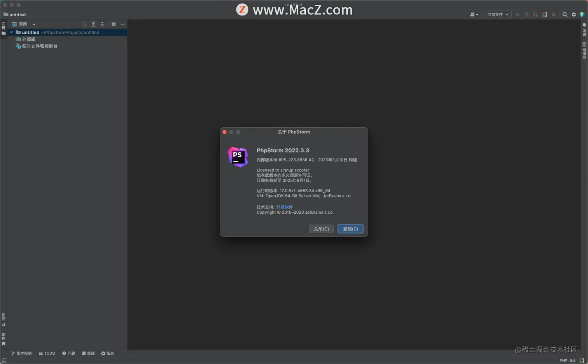
Task: Open the 结构 structure side tab
Action: tap(3, 319)
